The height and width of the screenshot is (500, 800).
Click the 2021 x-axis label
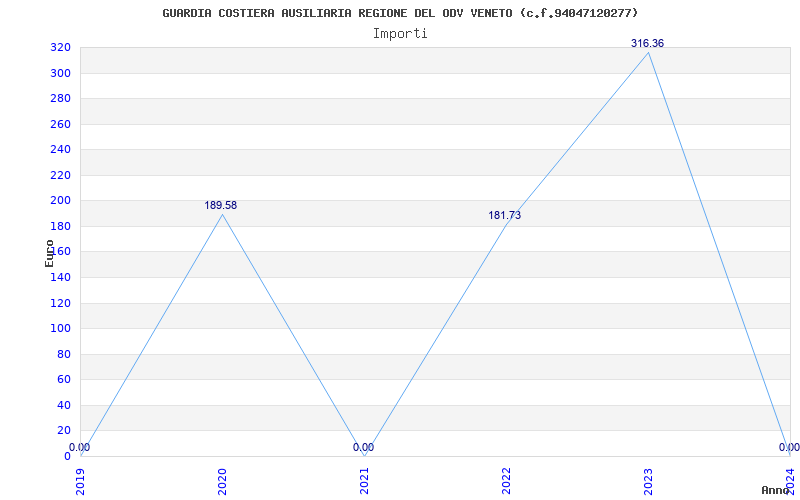pyautogui.click(x=364, y=482)
